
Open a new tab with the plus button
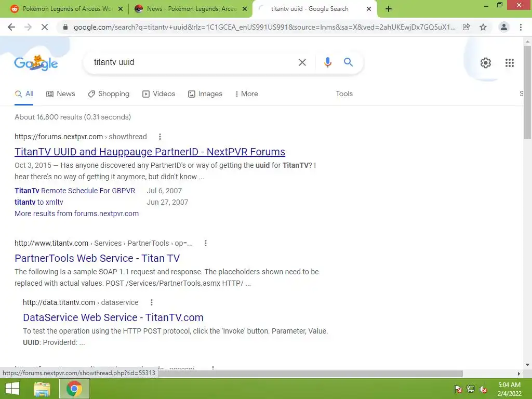tap(389, 9)
